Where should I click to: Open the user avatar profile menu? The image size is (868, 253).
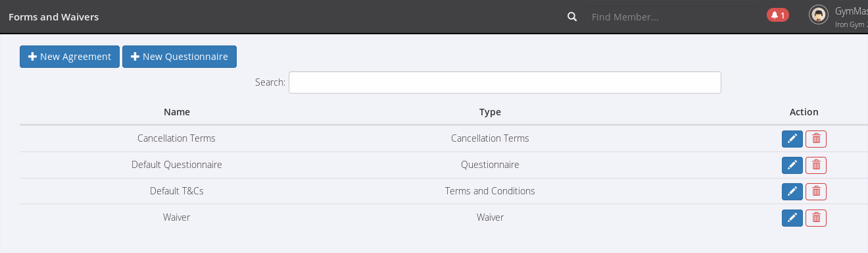tap(819, 15)
